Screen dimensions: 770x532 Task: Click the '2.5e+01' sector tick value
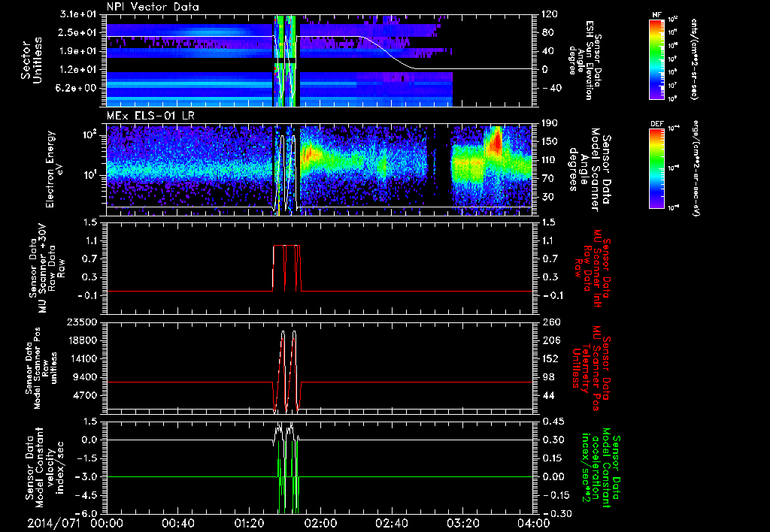(x=78, y=32)
